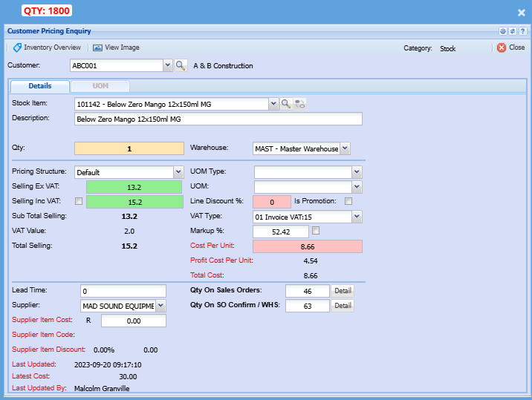
Task: Tick the Selling Inc VAT checkbox
Action: coord(79,201)
